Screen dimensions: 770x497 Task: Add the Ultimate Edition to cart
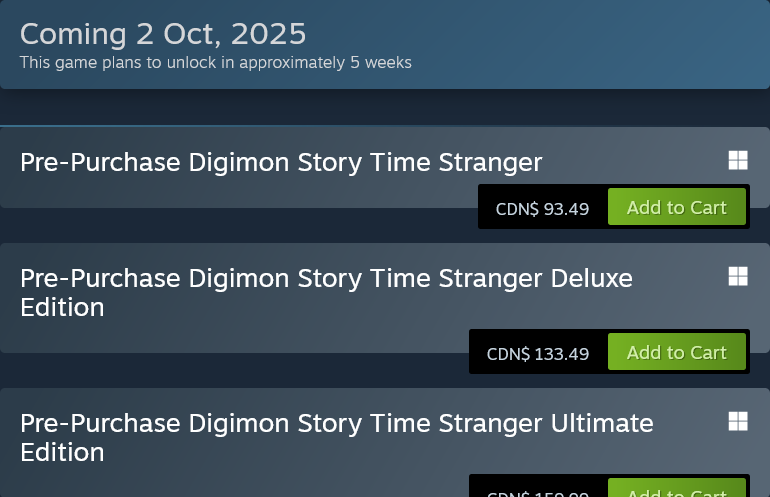tap(677, 488)
